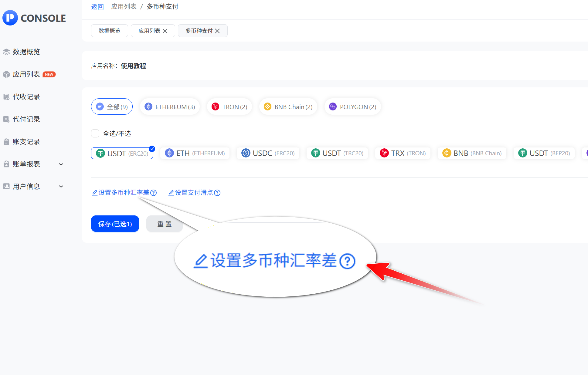588x375 pixels.
Task: Close the 应用列表 tab with X
Action: [165, 31]
